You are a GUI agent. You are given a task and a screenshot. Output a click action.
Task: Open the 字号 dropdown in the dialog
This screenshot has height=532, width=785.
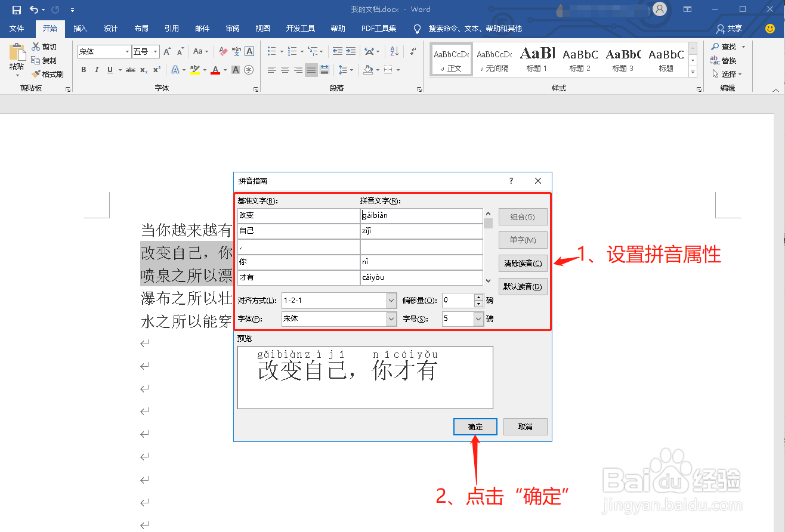point(477,318)
